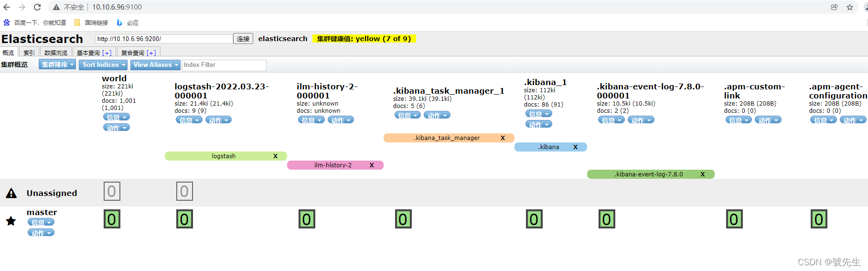Bookmark this page with star icon

pyautogui.click(x=850, y=7)
